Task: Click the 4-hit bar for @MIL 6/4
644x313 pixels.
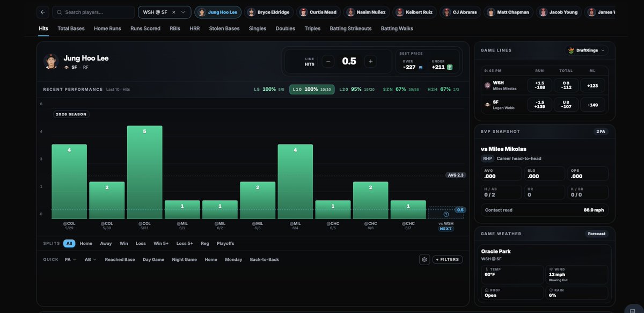Action: coord(295,181)
